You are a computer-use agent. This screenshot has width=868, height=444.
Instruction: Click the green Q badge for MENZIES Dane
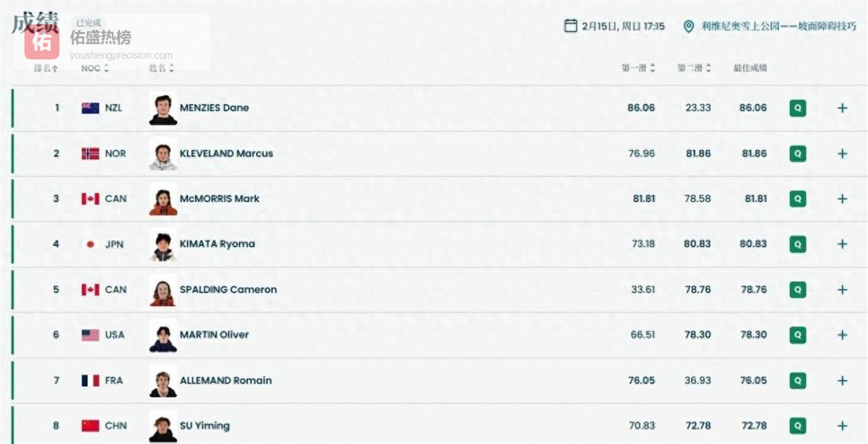pos(797,108)
